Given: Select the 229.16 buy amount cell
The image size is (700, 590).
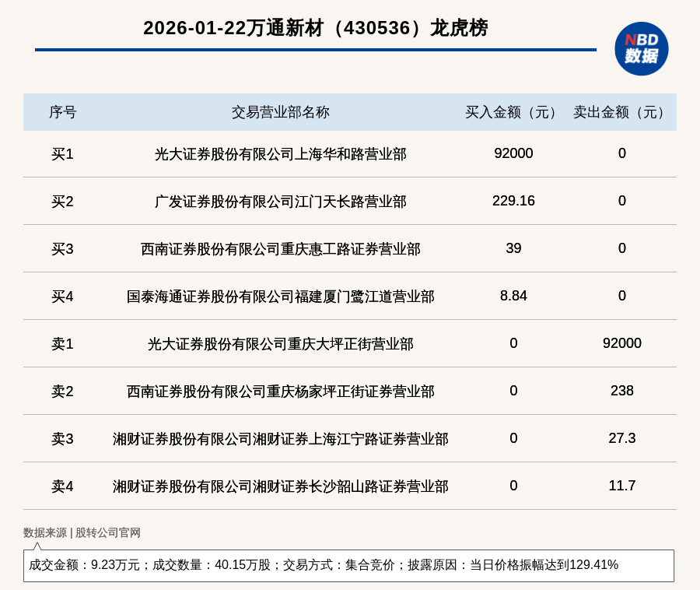Looking at the screenshot, I should click(513, 201).
